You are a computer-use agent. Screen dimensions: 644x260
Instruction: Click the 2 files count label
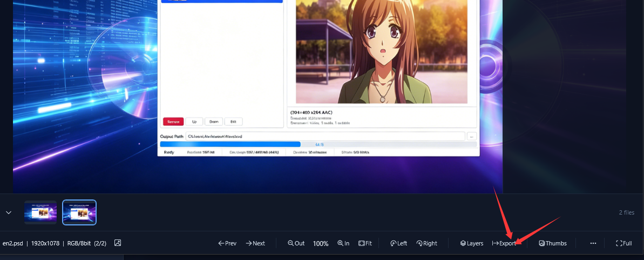pos(626,212)
